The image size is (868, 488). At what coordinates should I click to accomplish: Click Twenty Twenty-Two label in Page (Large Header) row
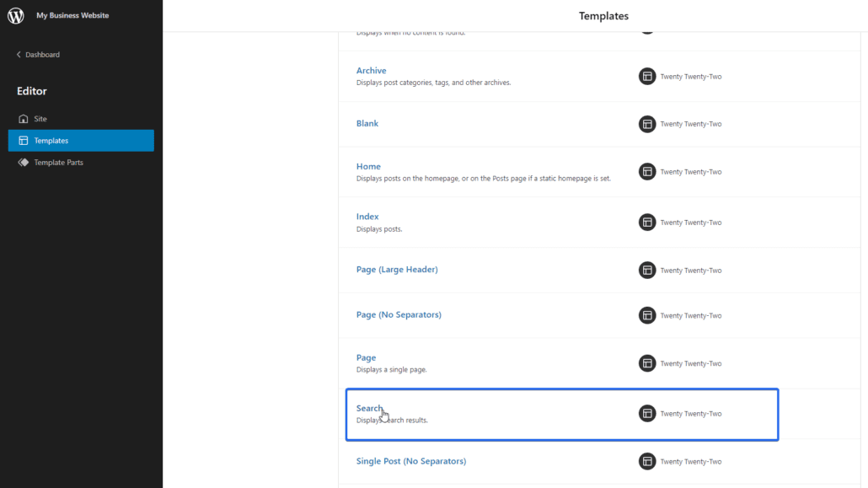(x=691, y=271)
